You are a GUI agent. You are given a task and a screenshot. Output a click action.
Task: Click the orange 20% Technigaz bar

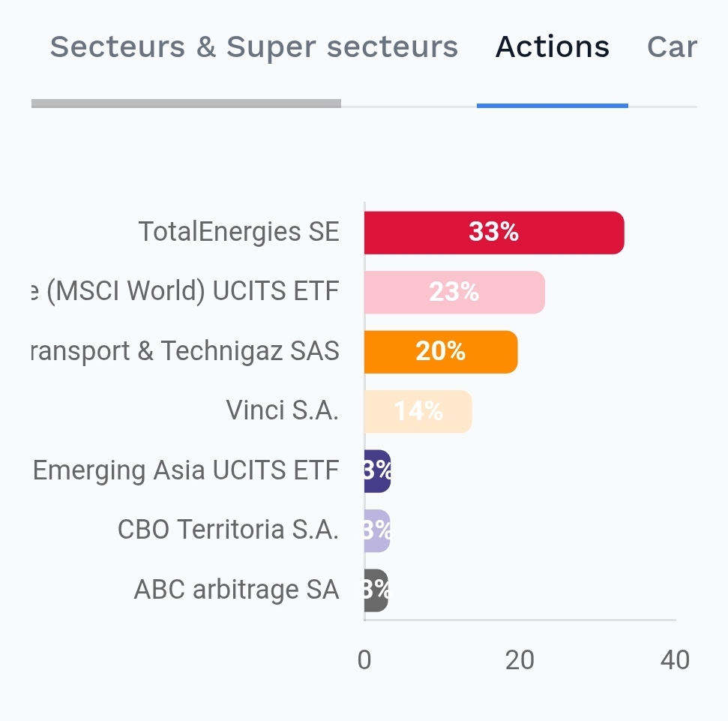pos(441,351)
